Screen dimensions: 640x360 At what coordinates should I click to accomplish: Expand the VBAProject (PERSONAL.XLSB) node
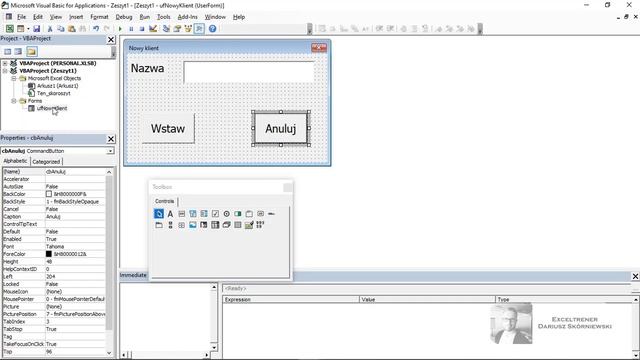tap(5, 63)
